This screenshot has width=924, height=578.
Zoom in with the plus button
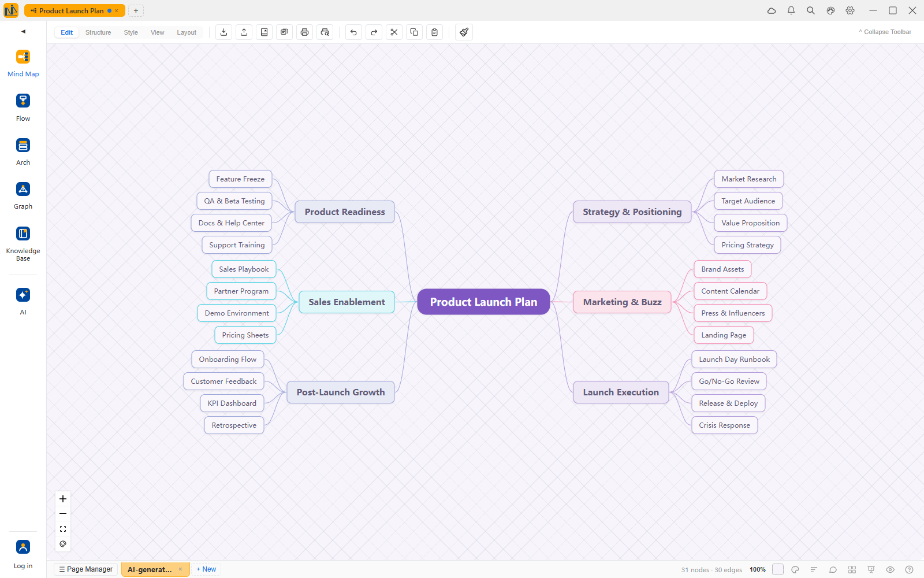pos(63,499)
